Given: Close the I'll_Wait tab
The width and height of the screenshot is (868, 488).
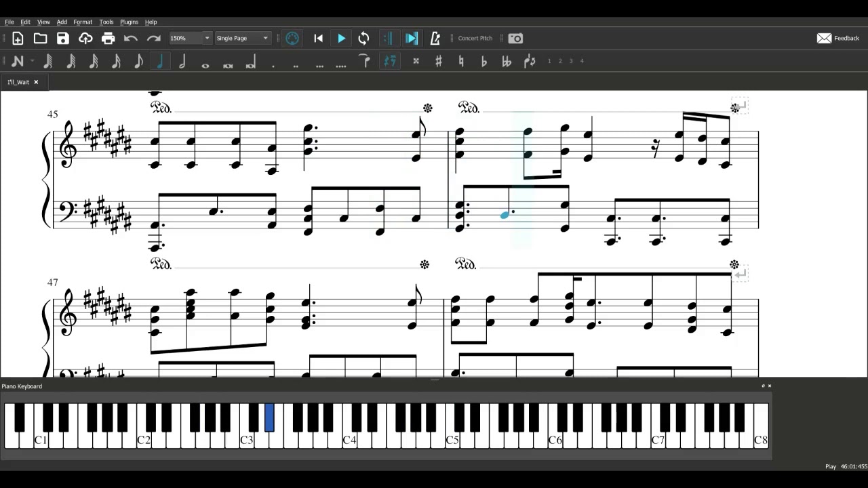Looking at the screenshot, I should (36, 82).
